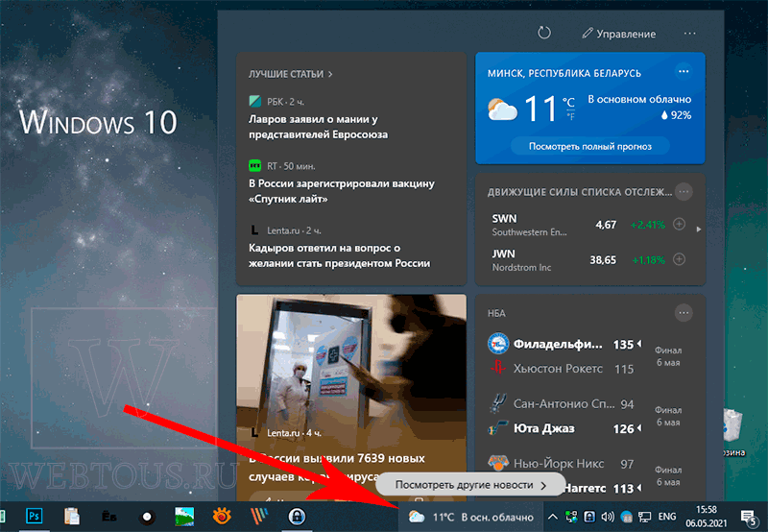
Task: Open the НБА card options menu
Action: (x=684, y=312)
